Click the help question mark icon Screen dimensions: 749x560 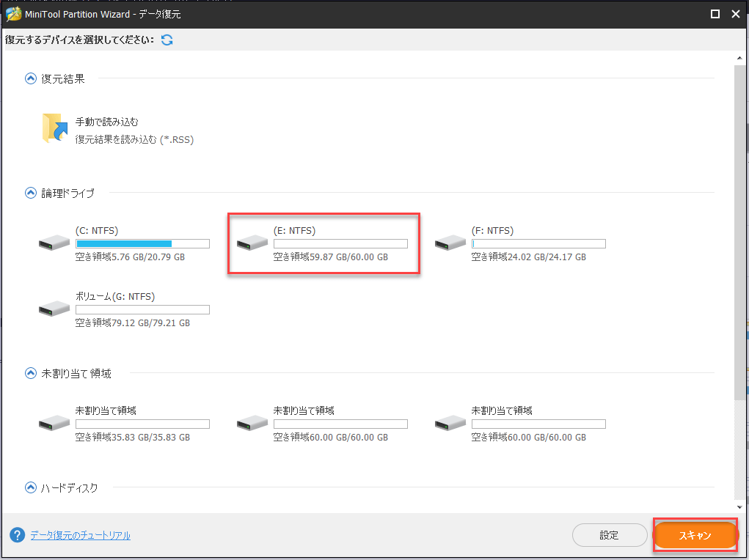coord(16,535)
